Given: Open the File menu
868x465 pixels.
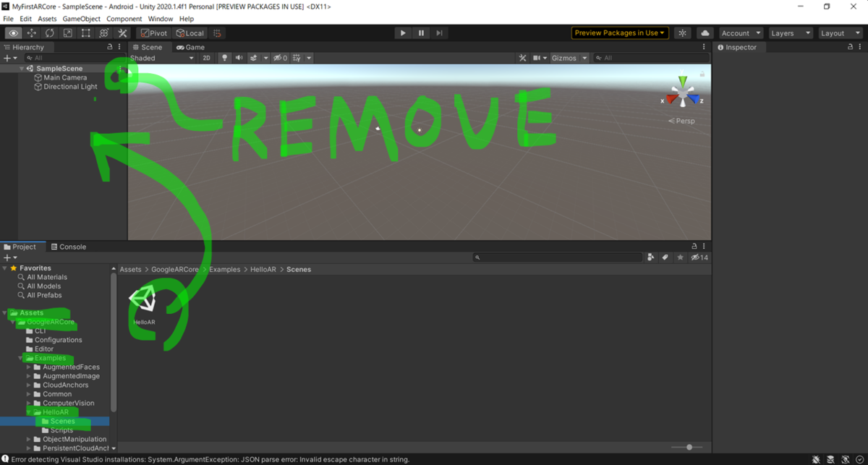Looking at the screenshot, I should point(9,19).
